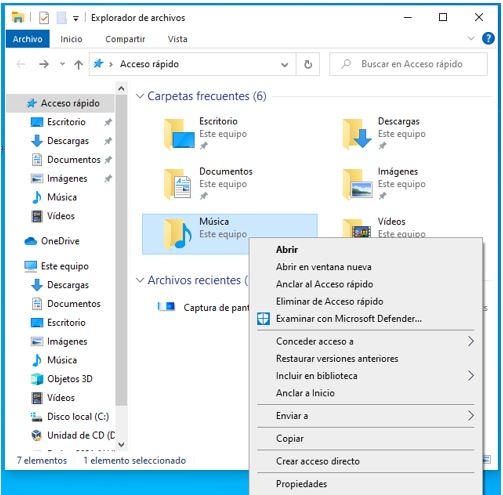Collapse the Carpetas frecuentes section

pyautogui.click(x=140, y=96)
